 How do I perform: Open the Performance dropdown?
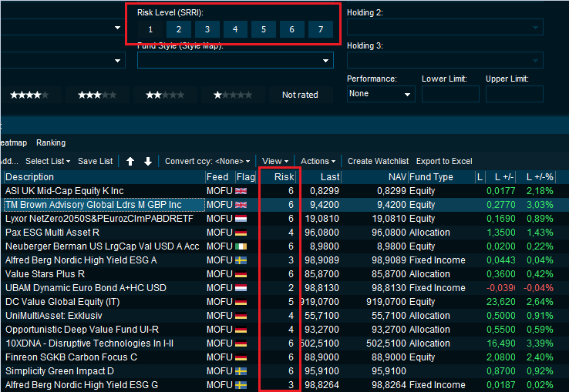(381, 94)
